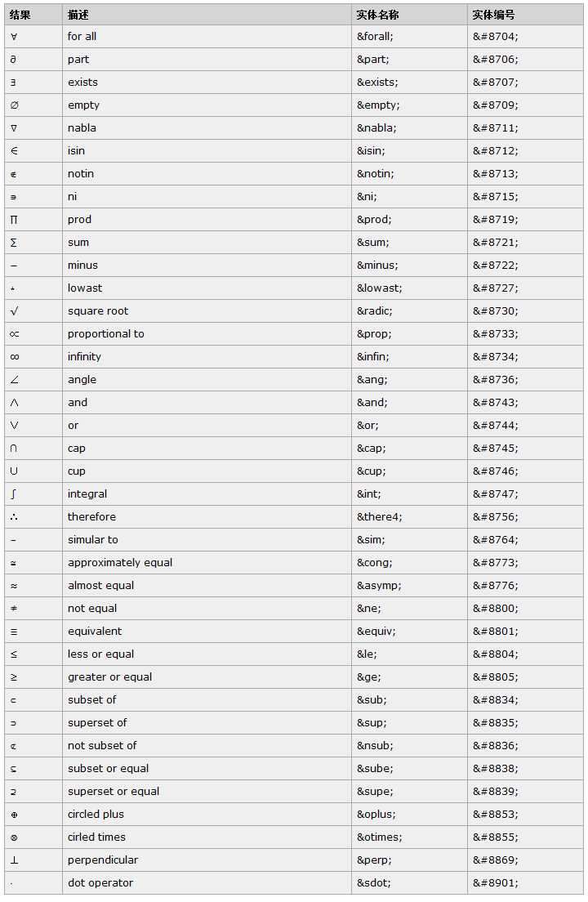Image resolution: width=588 pixels, height=902 pixels.
Task: Select the sum symbol ∑
Action: [15, 243]
